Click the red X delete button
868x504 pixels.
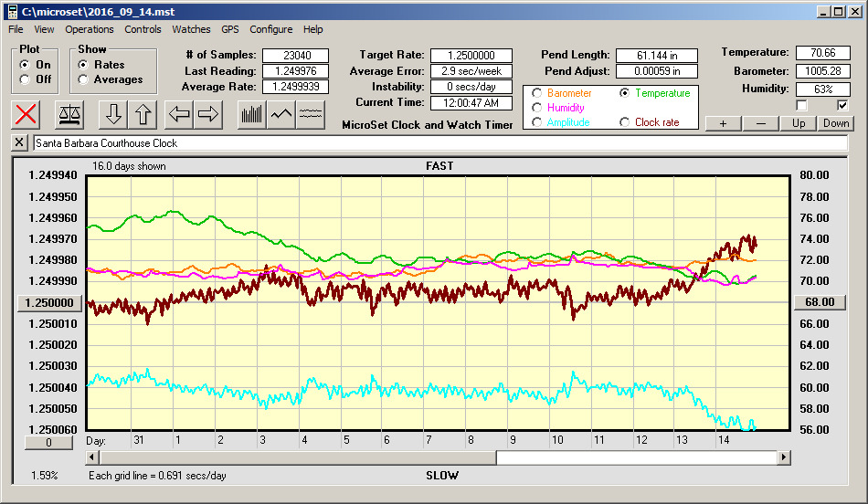click(26, 114)
